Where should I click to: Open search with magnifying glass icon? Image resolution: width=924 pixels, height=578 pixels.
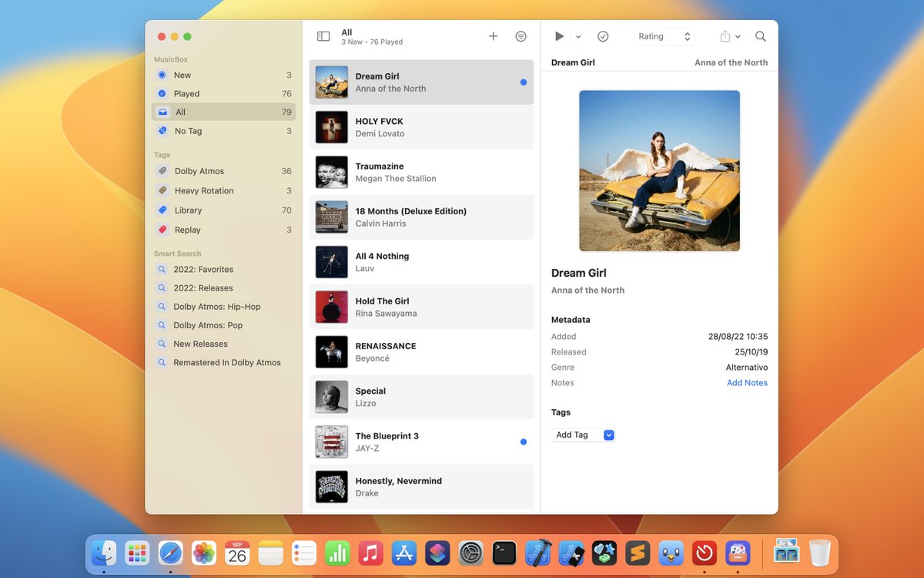click(x=761, y=36)
